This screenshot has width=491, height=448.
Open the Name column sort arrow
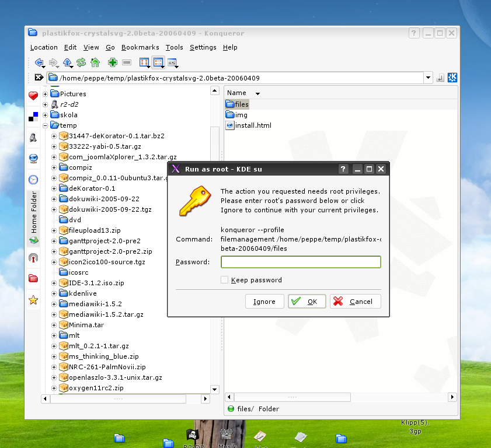pyautogui.click(x=257, y=93)
